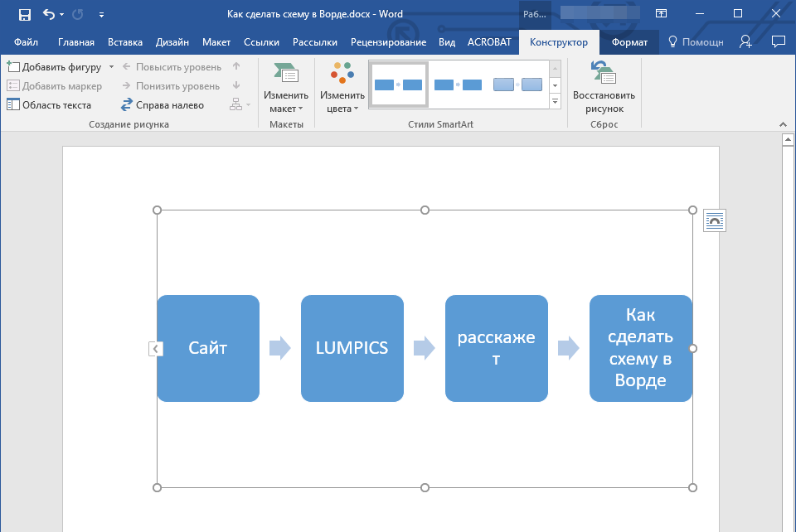The width and height of the screenshot is (796, 532).
Task: Open text pane arrow on diagram edge
Action: pos(155,348)
